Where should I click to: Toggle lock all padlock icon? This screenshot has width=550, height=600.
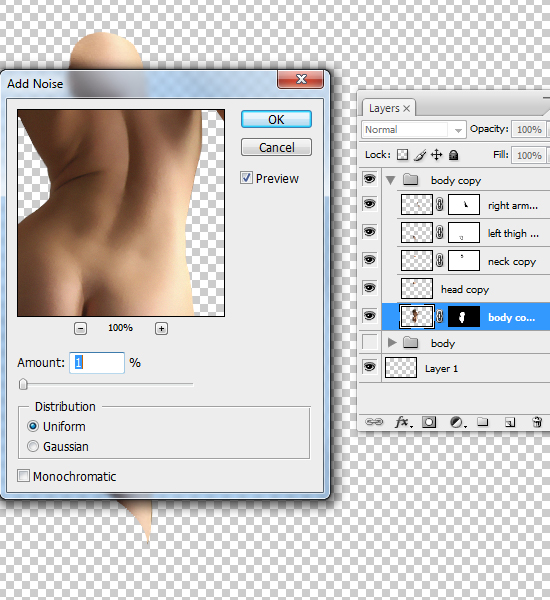[x=454, y=155]
